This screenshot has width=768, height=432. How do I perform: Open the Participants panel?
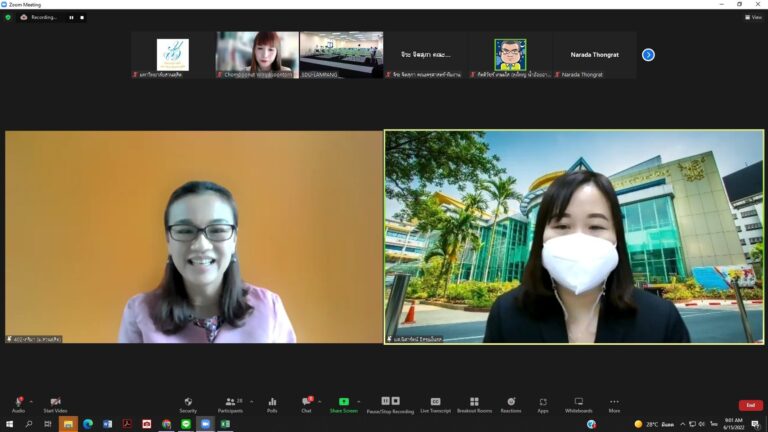point(230,403)
